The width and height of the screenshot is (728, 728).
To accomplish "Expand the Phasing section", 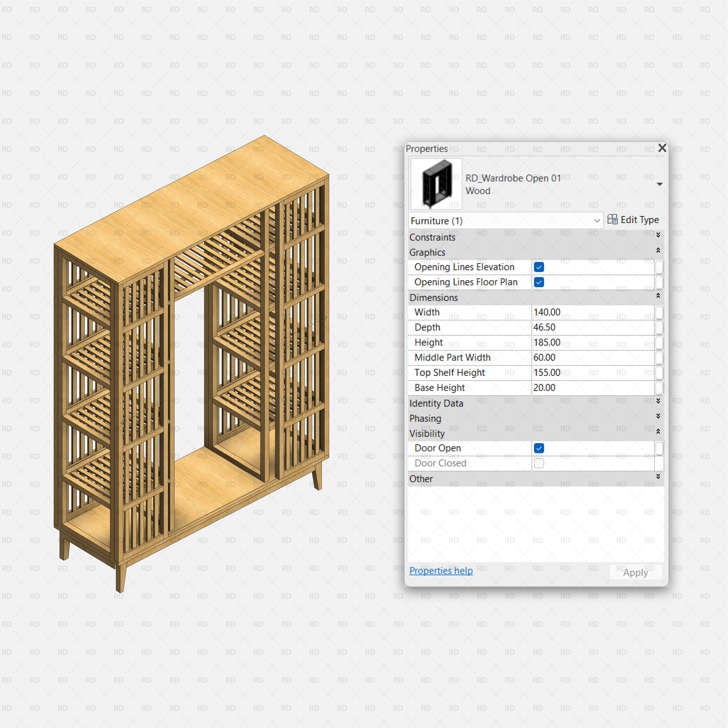I will (x=659, y=416).
